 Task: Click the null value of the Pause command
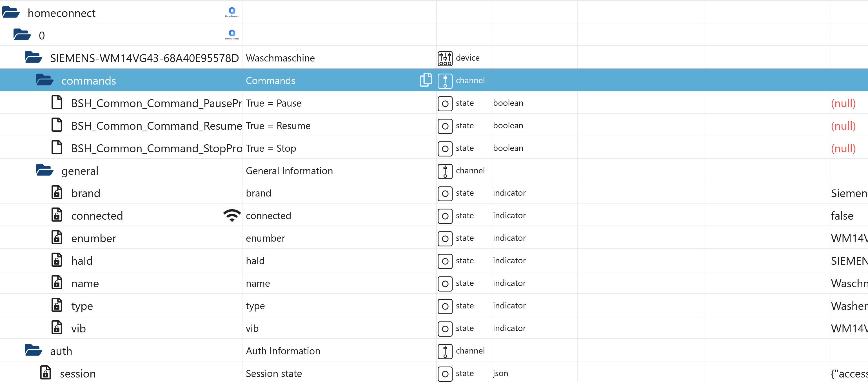pyautogui.click(x=843, y=103)
